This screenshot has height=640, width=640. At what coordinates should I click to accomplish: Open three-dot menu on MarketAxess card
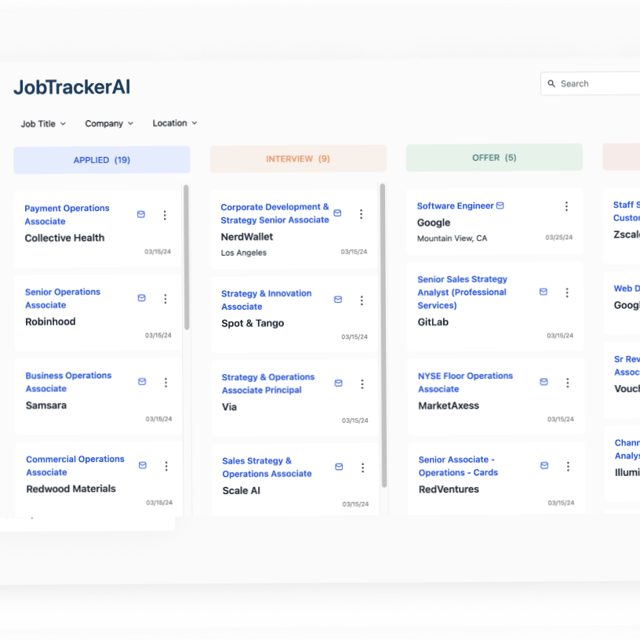click(567, 382)
